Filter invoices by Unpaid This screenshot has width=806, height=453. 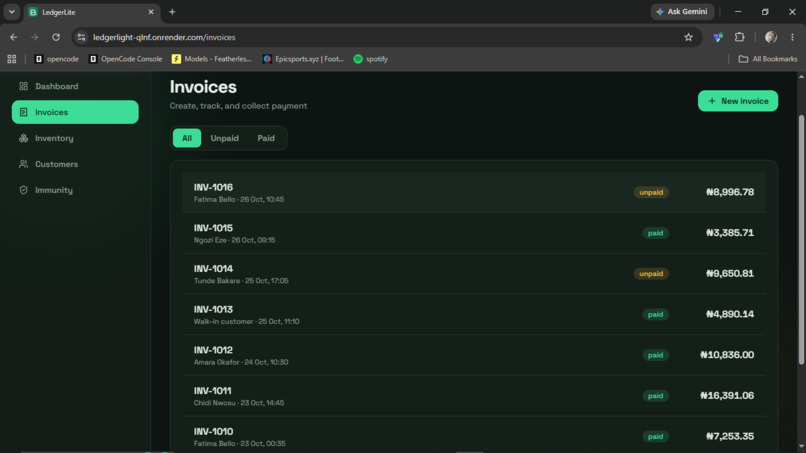point(225,138)
